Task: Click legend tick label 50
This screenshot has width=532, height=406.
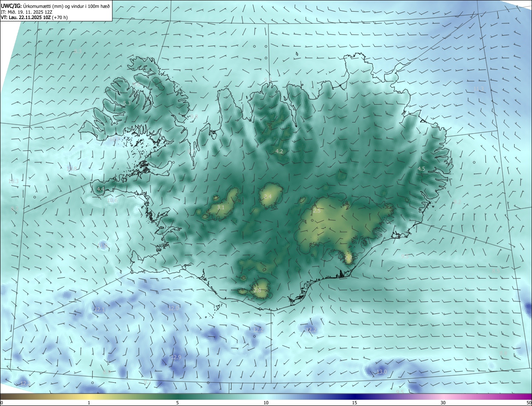Action: [x=529, y=403]
